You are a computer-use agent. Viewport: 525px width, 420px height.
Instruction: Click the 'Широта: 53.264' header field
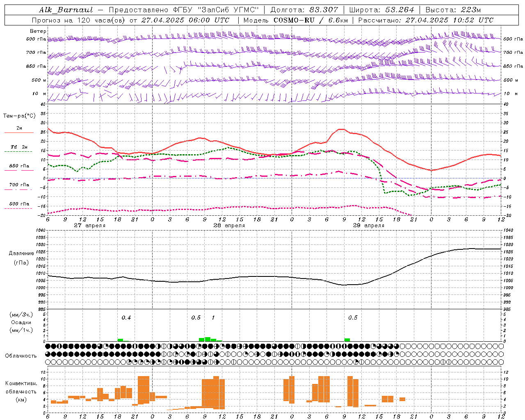click(x=381, y=10)
